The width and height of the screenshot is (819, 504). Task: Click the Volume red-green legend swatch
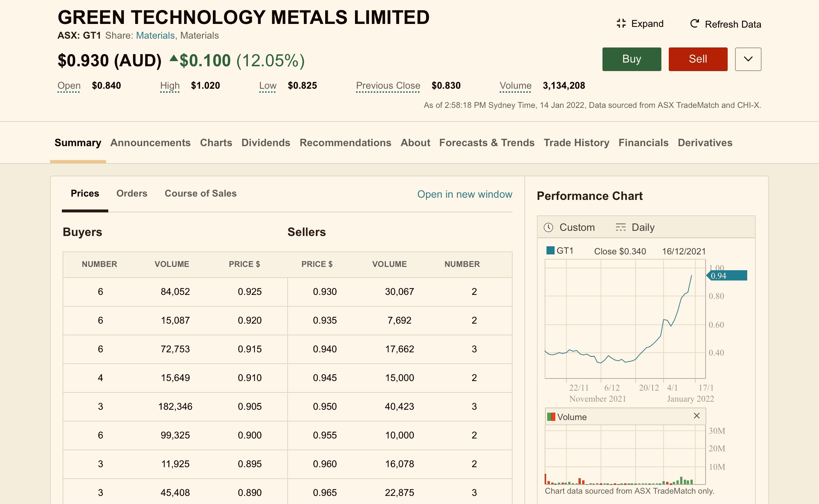(x=551, y=417)
